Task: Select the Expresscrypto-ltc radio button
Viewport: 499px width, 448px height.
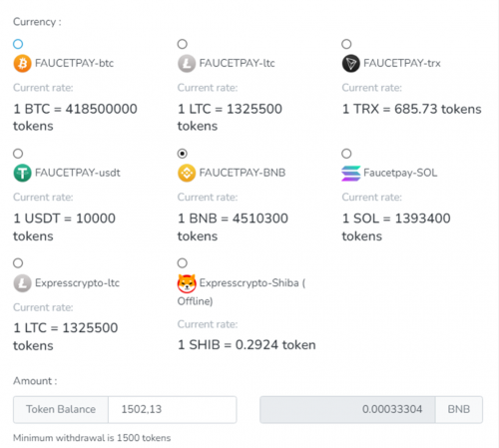Action: point(18,263)
